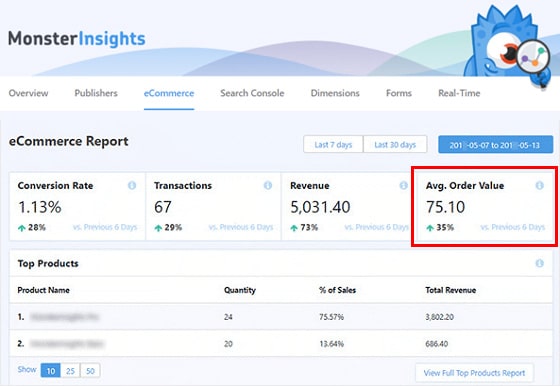
Task: Show 10 products per page
Action: (51, 371)
